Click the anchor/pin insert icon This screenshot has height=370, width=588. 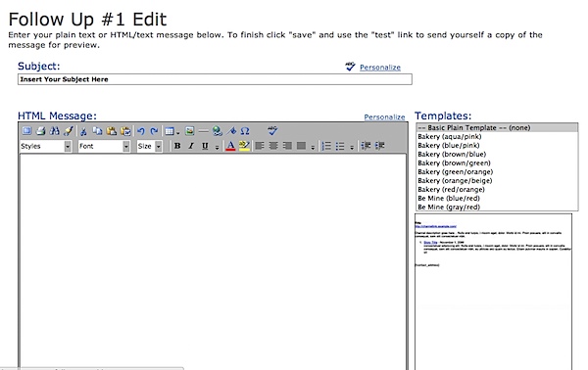coord(232,131)
